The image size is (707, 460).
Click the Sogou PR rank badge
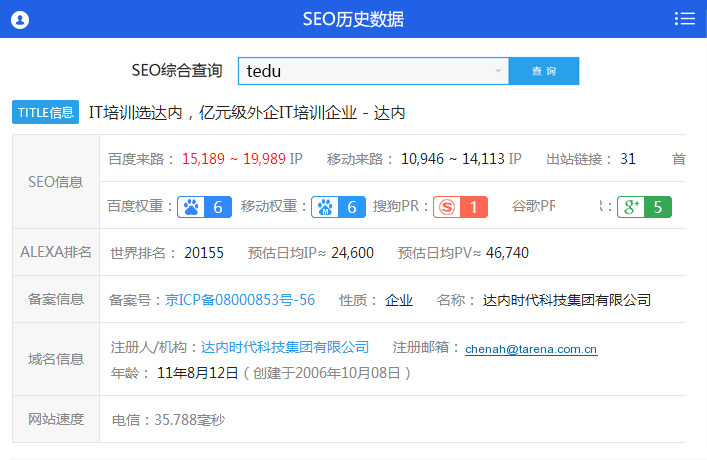[460, 207]
